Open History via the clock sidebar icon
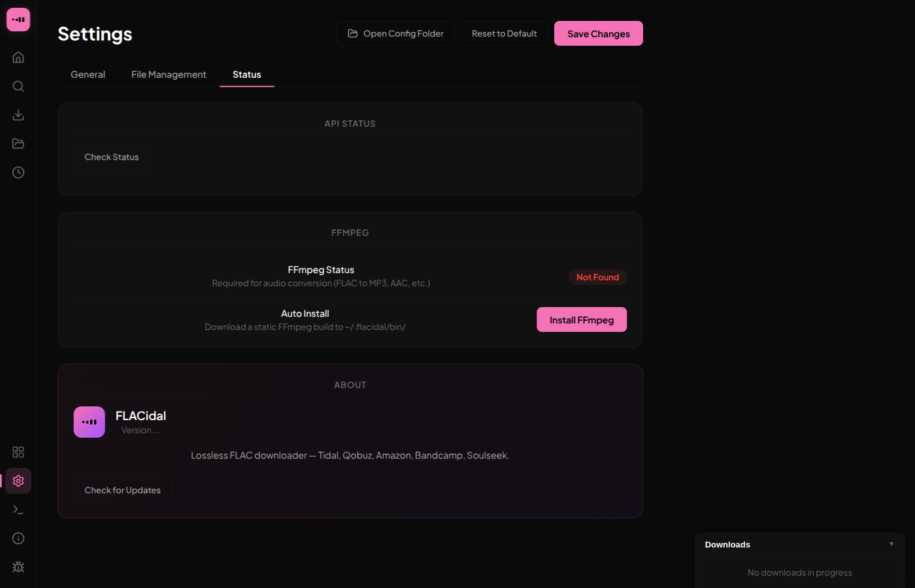This screenshot has width=915, height=588. pyautogui.click(x=18, y=172)
